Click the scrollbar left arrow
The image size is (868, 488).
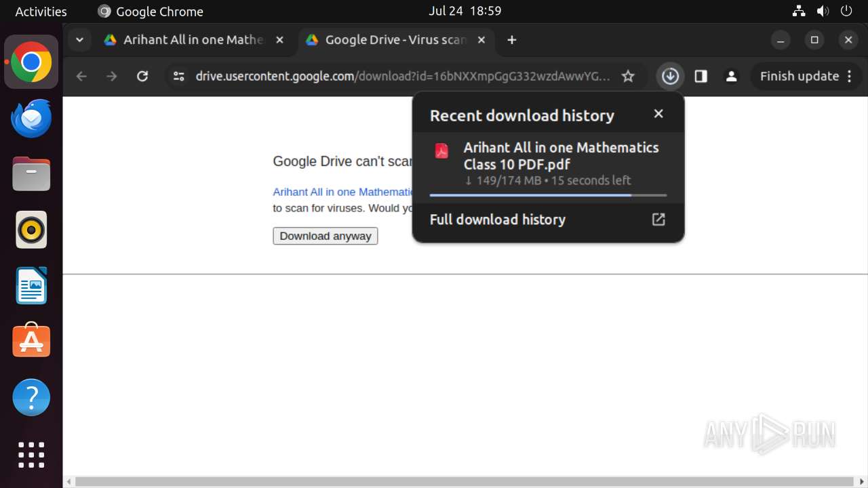pos(68,482)
